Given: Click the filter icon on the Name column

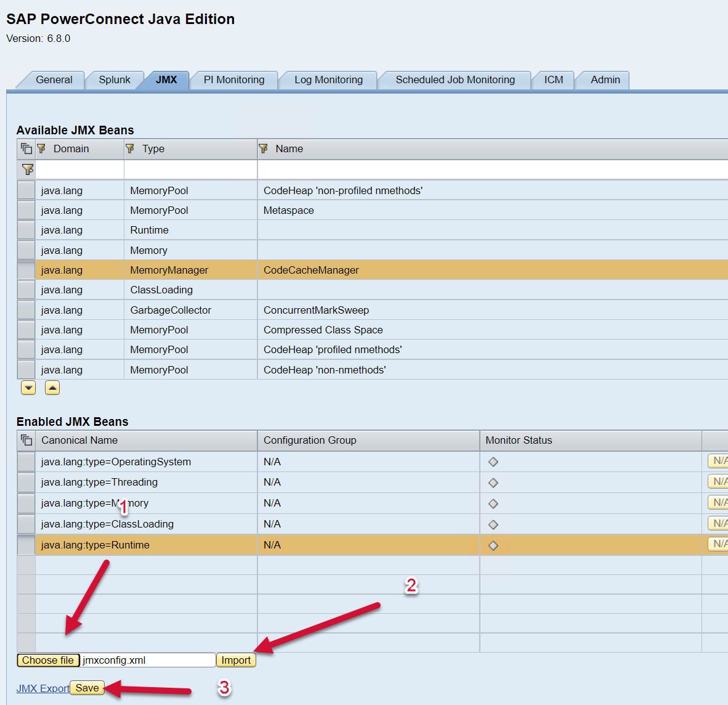Looking at the screenshot, I should click(264, 149).
